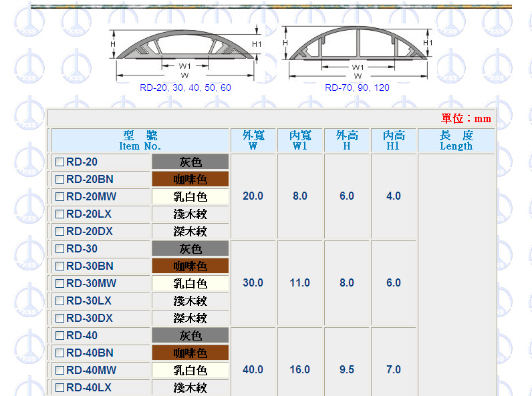Click the RD-30MW item name text
The height and width of the screenshot is (396, 532).
[92, 283]
